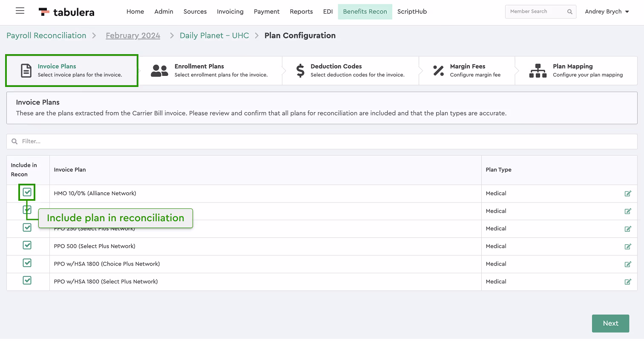Edit PPO w/HSA 1800 Choice Plus row
The width and height of the screenshot is (644, 341).
tap(628, 264)
